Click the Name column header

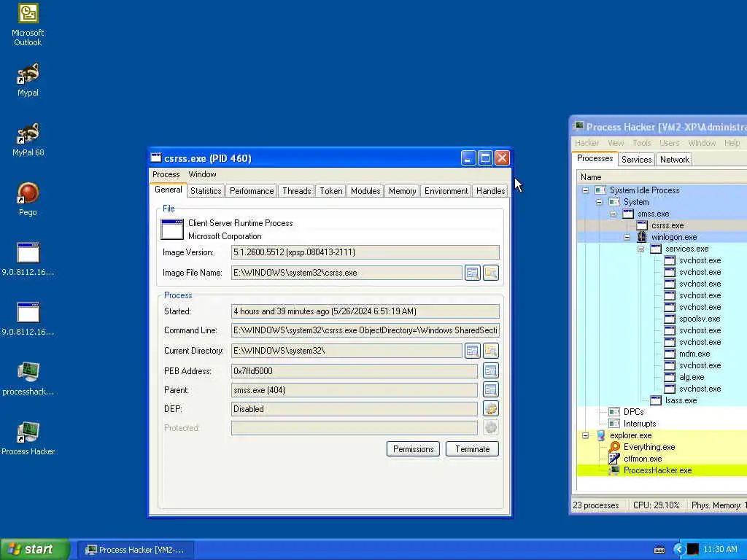pyautogui.click(x=662, y=177)
